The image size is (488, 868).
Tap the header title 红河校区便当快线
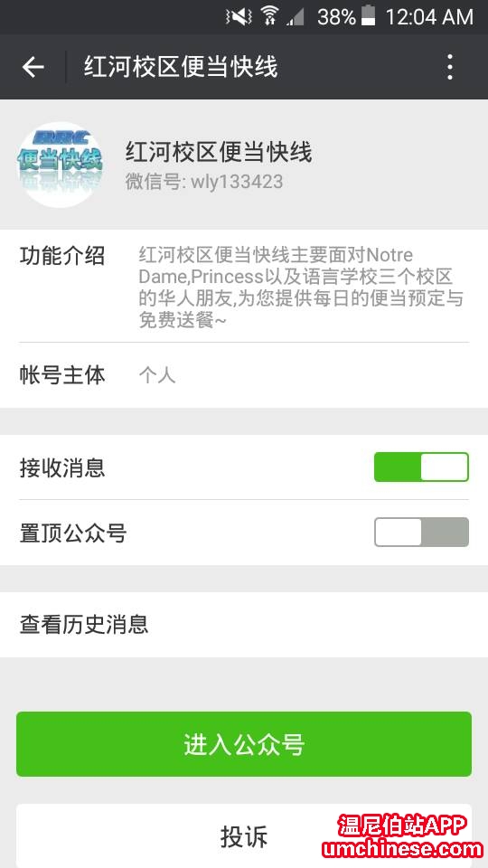coord(181,67)
